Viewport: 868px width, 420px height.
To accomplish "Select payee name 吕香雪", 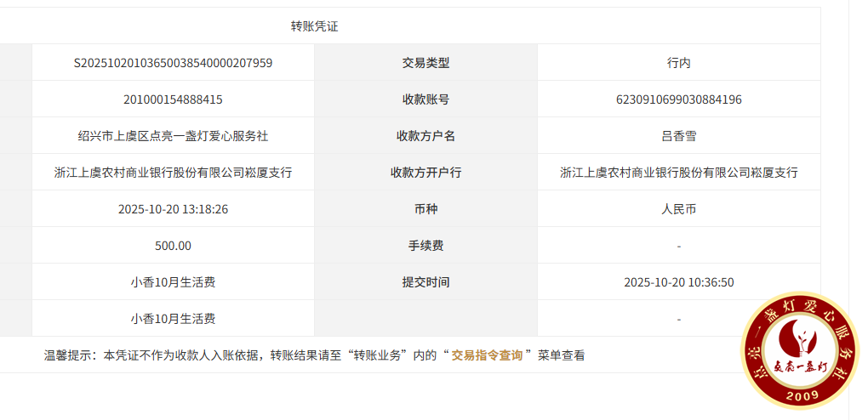I will coord(678,136).
